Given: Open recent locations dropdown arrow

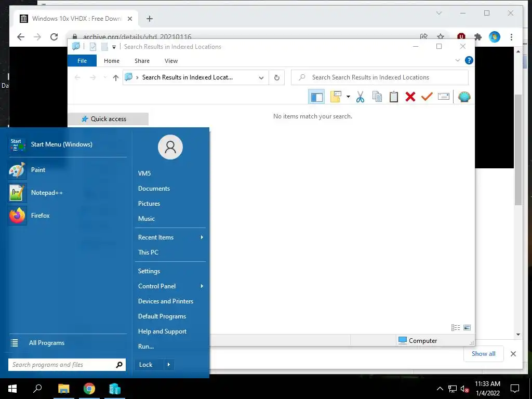Looking at the screenshot, I should 105,78.
